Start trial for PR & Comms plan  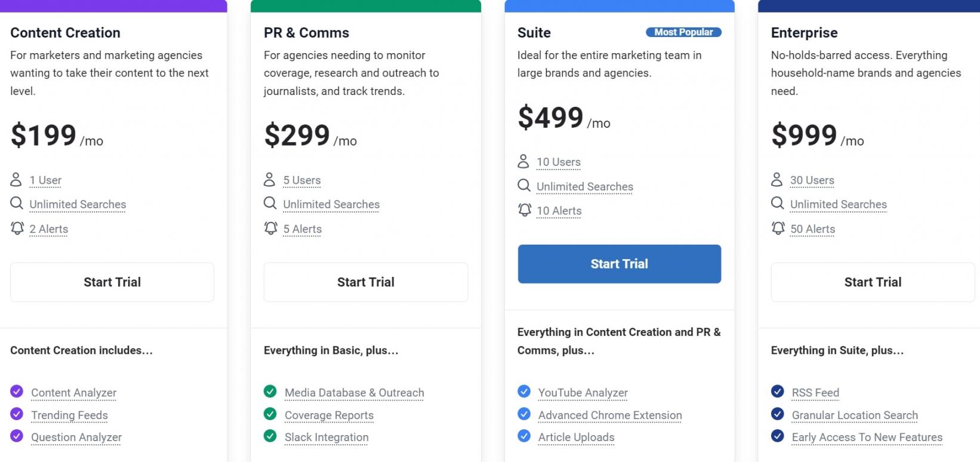click(x=365, y=282)
